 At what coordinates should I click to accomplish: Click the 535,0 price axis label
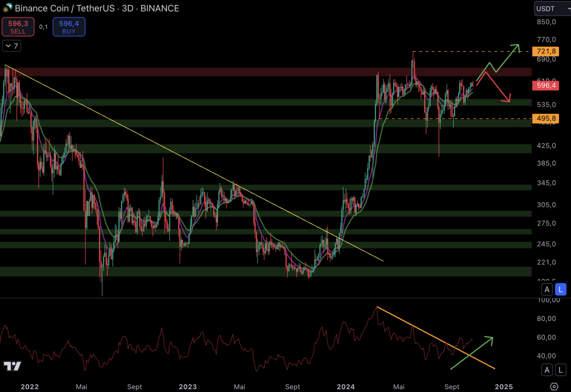coord(546,105)
